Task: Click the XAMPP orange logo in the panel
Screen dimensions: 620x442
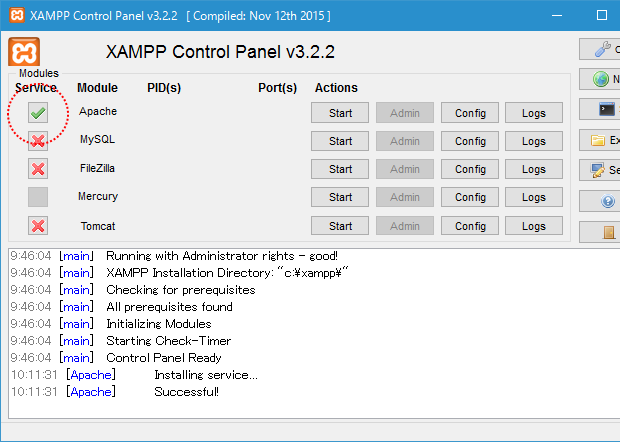Action: coord(24,52)
